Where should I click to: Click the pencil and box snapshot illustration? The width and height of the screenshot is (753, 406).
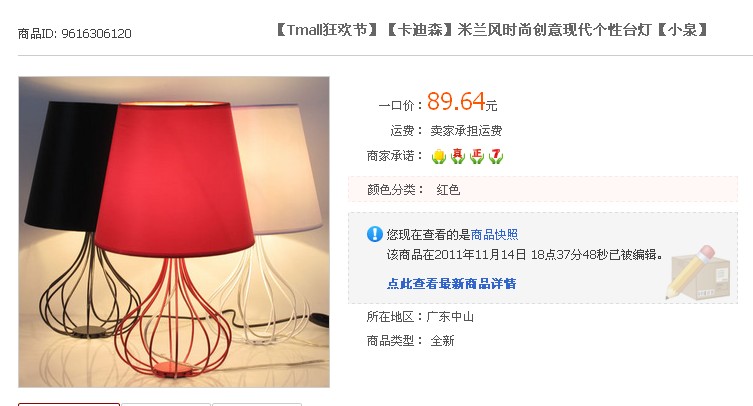coord(698,272)
